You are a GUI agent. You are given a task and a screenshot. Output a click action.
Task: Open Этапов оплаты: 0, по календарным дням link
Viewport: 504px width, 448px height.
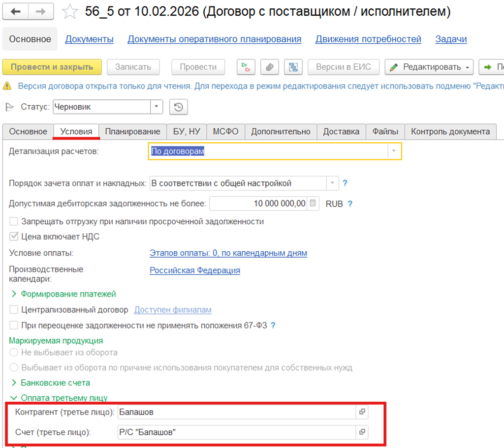pyautogui.click(x=228, y=253)
